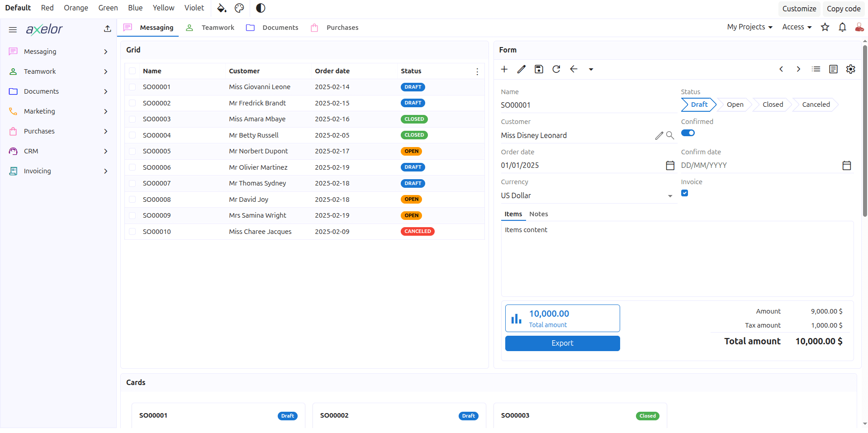The height and width of the screenshot is (433, 868).
Task: Expand Teamwork in the sidebar
Action: click(105, 71)
